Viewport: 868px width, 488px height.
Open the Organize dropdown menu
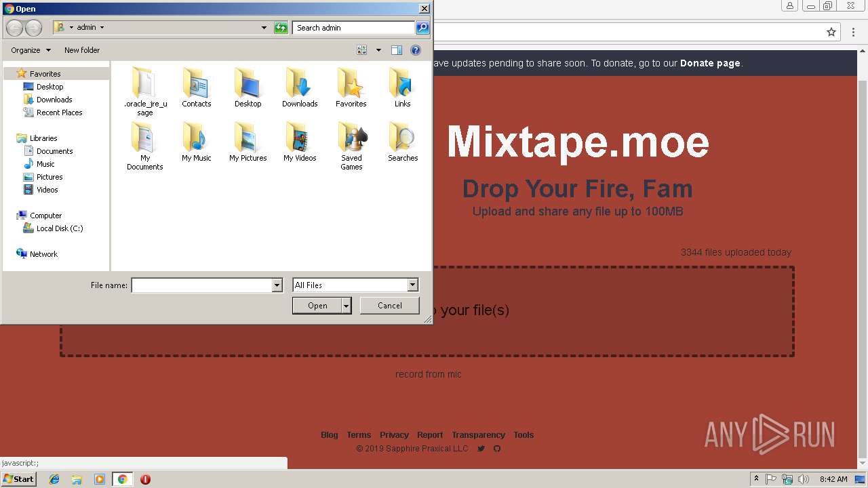tap(31, 50)
